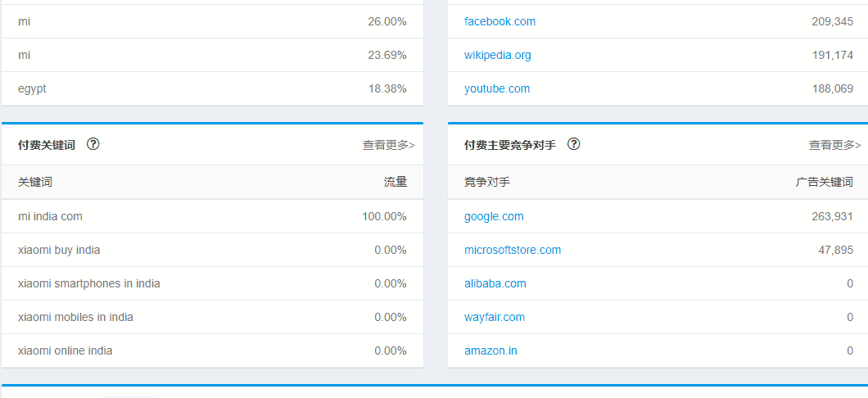Click the 23.69% value for mi
Viewport: 868px width, 398px height.
[387, 56]
